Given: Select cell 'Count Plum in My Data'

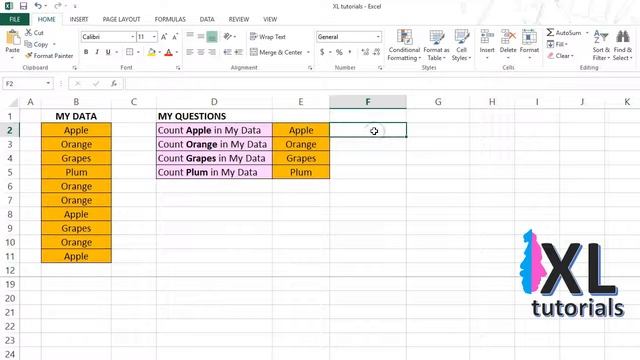Looking at the screenshot, I should tap(214, 172).
